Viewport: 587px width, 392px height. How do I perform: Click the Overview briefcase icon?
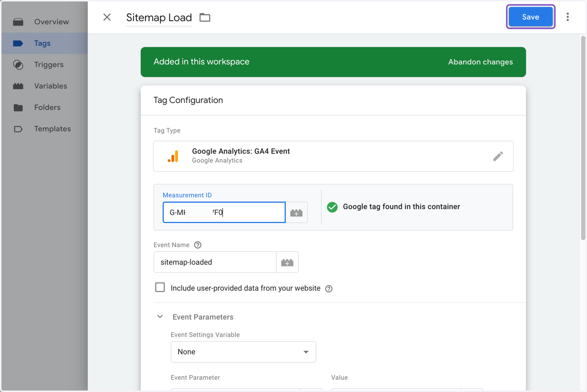(18, 22)
